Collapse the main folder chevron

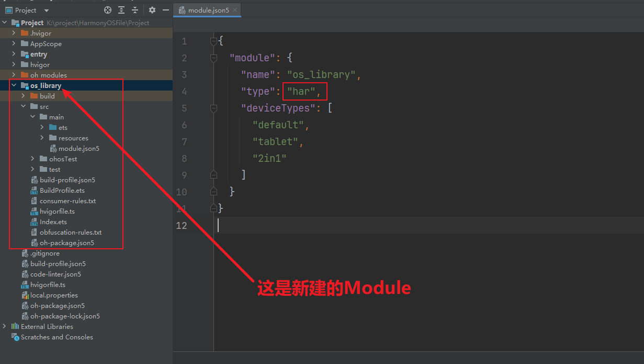click(33, 117)
